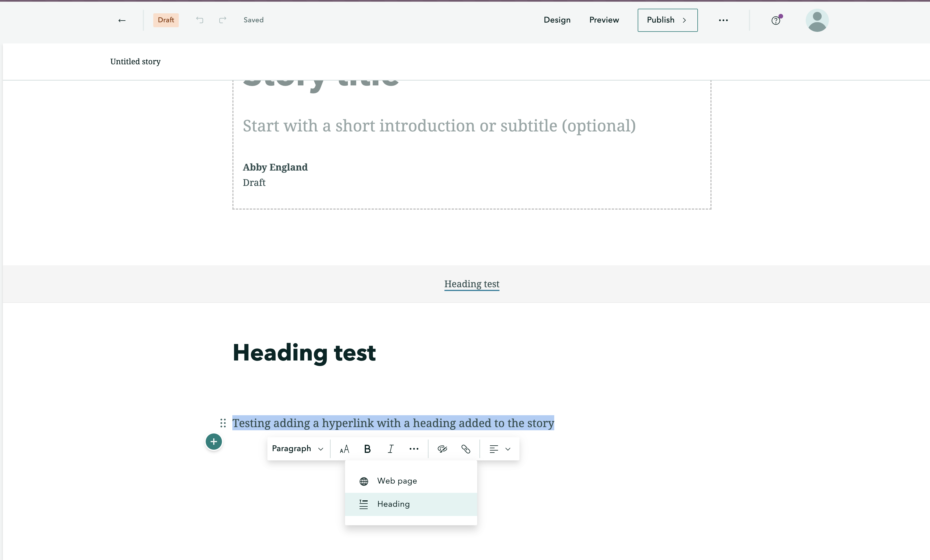Screen dimensions: 930x560
Task: Open the Paragraph style dropdown
Action: click(x=298, y=449)
